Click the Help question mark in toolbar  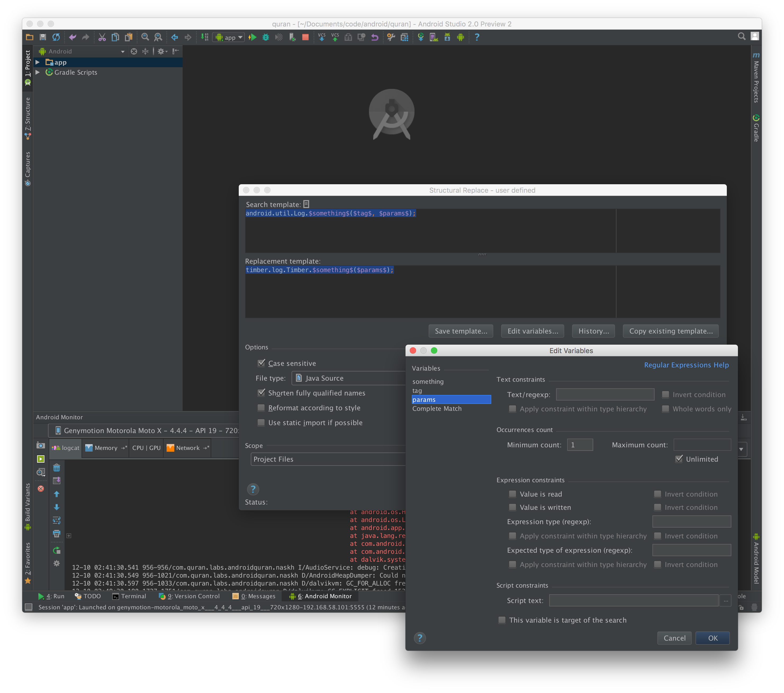click(477, 37)
